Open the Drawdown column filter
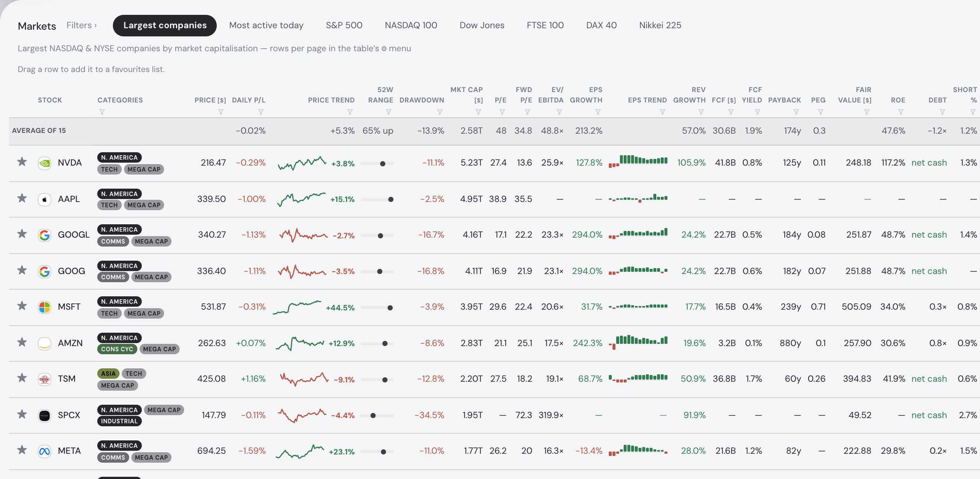This screenshot has height=479, width=980. point(440,112)
